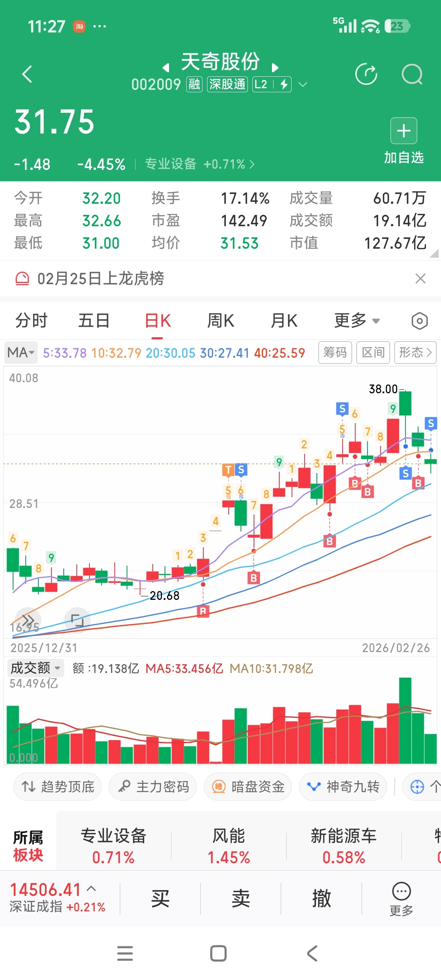441x980 pixels.
Task: Tap the double-arrow chart expand icon
Action: point(28,621)
